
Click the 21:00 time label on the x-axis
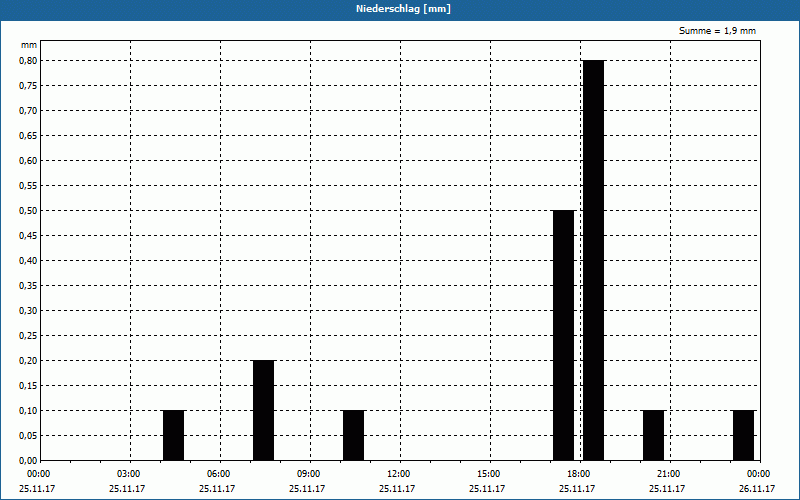pos(669,474)
